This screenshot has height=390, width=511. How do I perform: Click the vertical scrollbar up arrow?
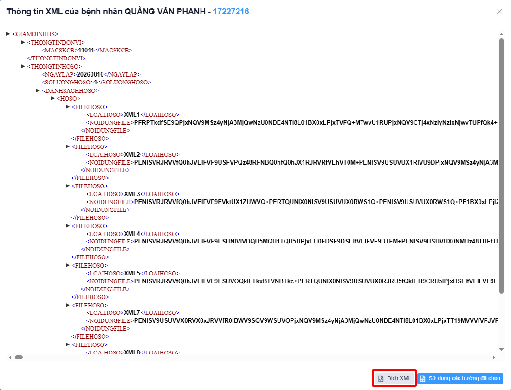pyautogui.click(x=501, y=34)
